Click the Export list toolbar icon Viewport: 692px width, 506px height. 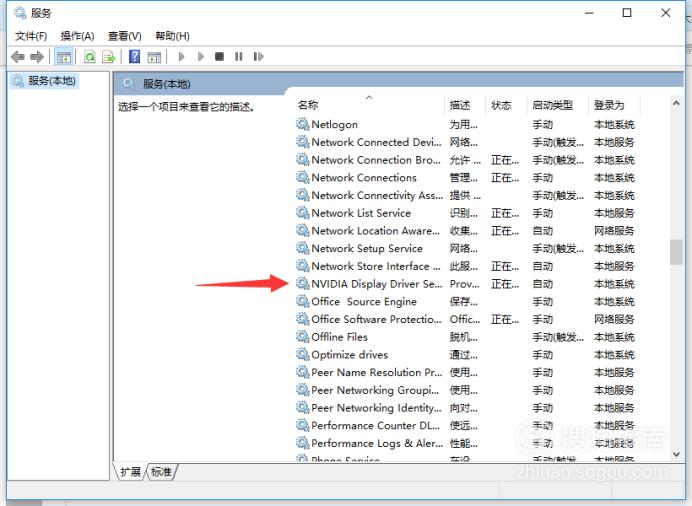[x=109, y=56]
